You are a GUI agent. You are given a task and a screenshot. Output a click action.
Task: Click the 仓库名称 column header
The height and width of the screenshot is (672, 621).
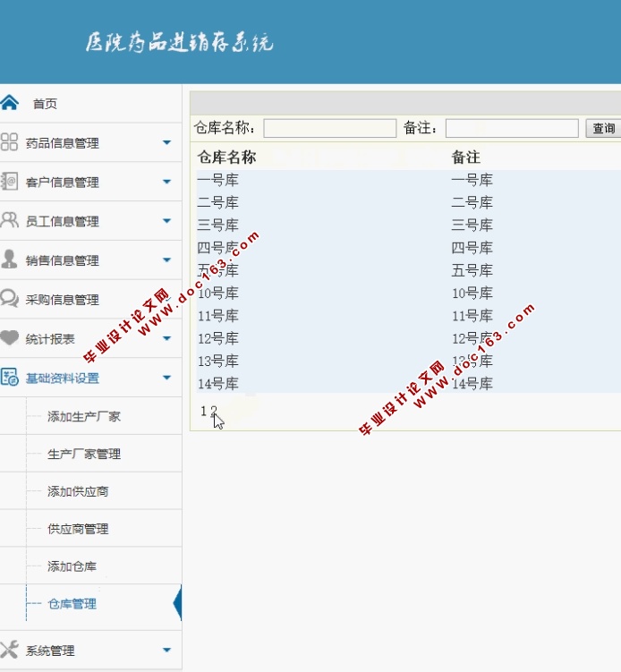tap(226, 157)
